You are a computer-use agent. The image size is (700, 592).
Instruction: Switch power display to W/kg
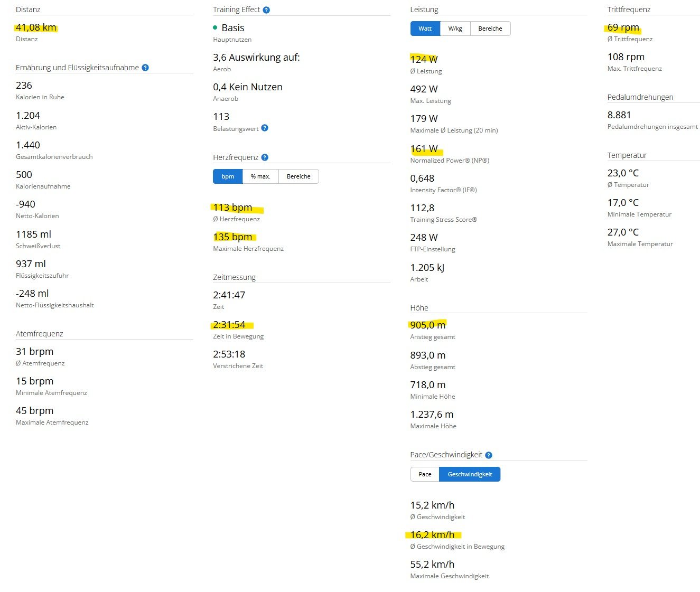tap(455, 29)
